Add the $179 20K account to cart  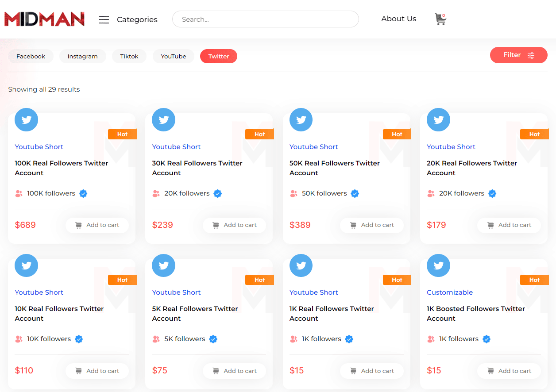pos(509,225)
